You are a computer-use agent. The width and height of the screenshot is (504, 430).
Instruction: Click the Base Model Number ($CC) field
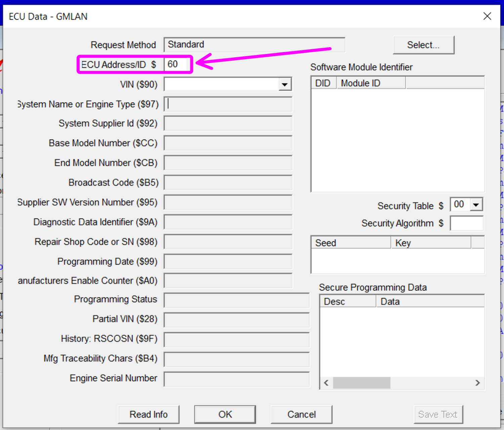(228, 143)
